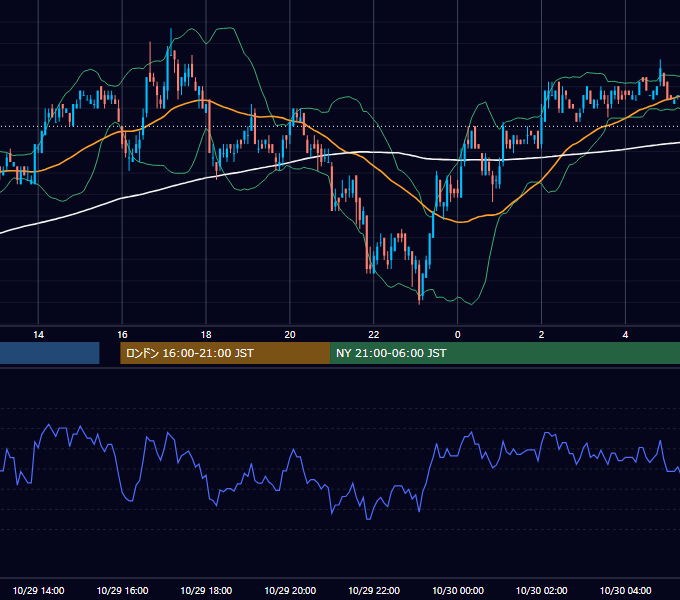Select the 18 hour label on price chart axis
680x600 pixels.
coord(206,335)
